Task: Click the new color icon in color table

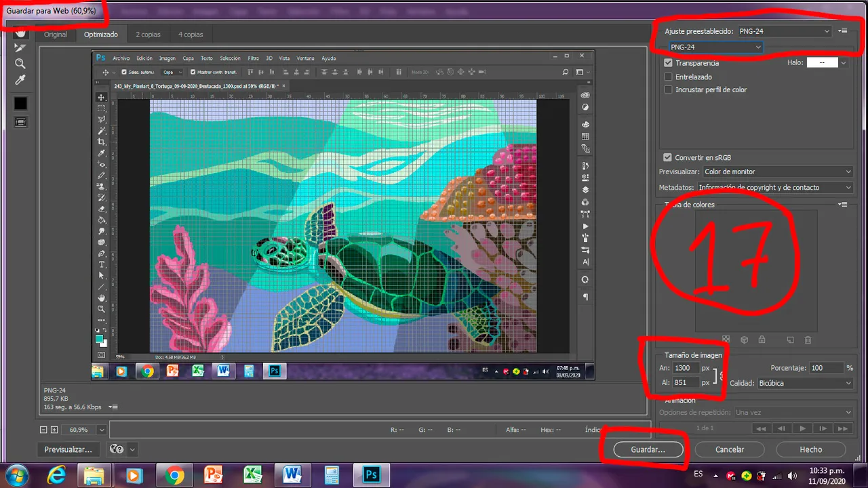Action: (790, 340)
